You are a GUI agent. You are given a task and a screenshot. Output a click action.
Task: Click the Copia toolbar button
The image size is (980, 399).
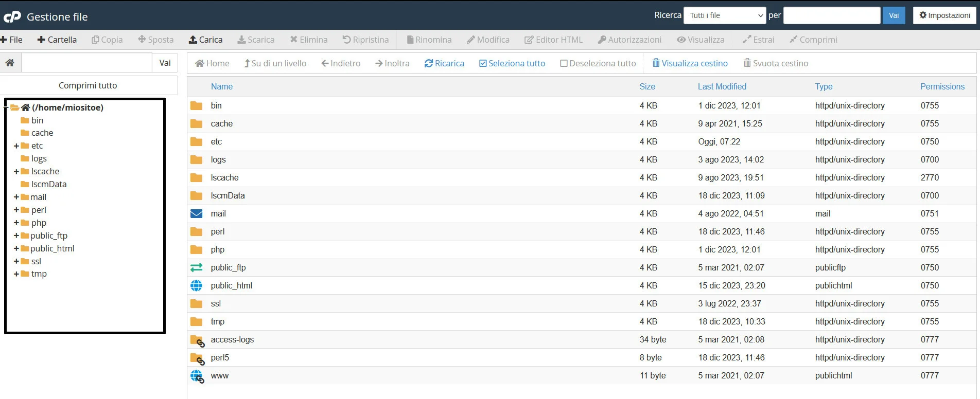click(107, 40)
